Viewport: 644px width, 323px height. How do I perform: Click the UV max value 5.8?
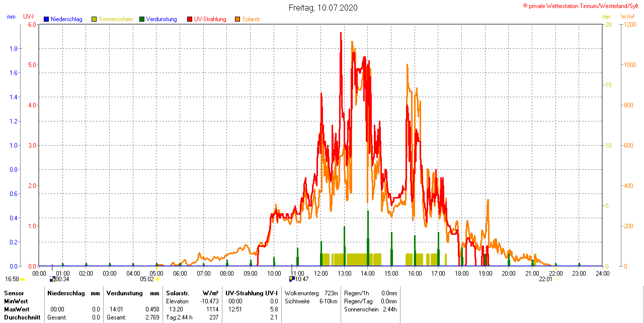tap(274, 309)
